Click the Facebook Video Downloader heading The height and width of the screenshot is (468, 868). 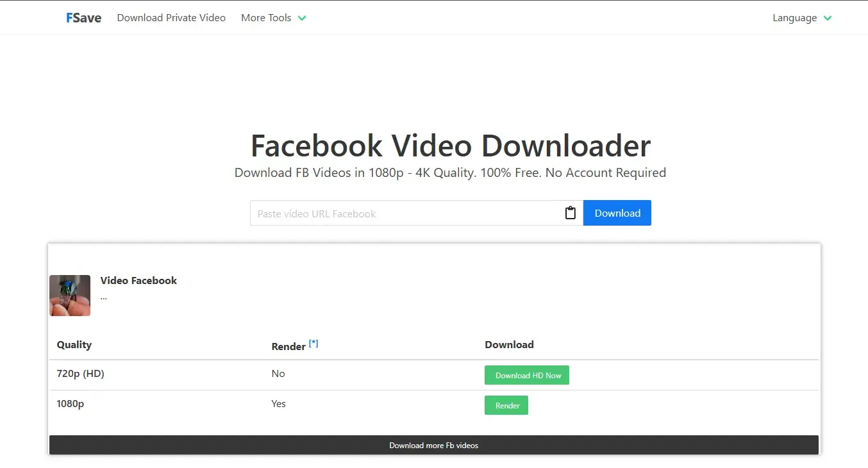450,146
